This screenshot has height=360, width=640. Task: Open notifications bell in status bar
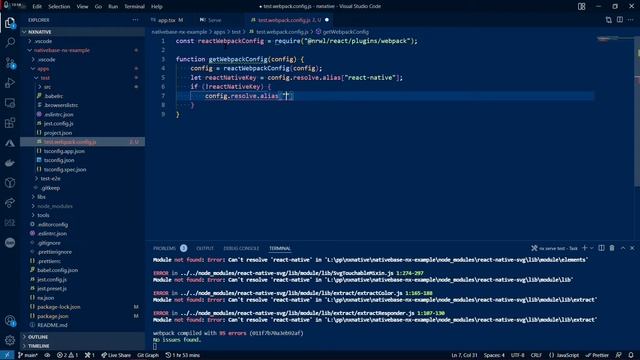(631, 355)
